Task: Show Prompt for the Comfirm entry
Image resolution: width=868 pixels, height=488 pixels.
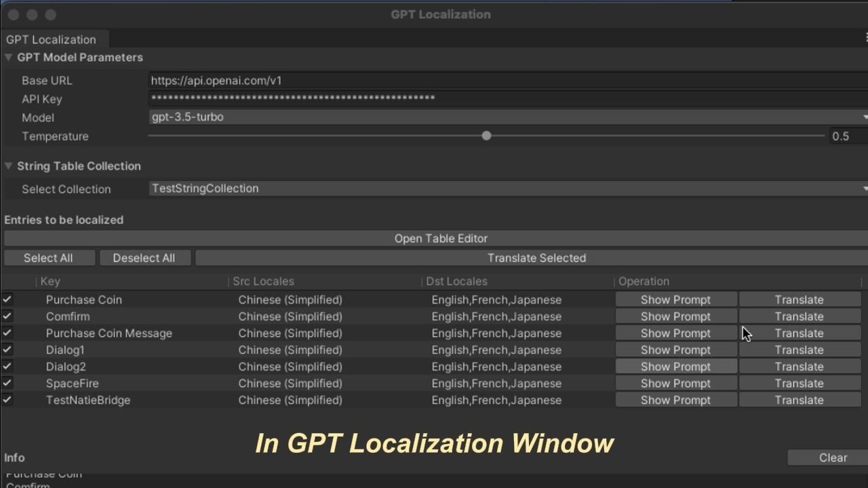Action: [675, 316]
